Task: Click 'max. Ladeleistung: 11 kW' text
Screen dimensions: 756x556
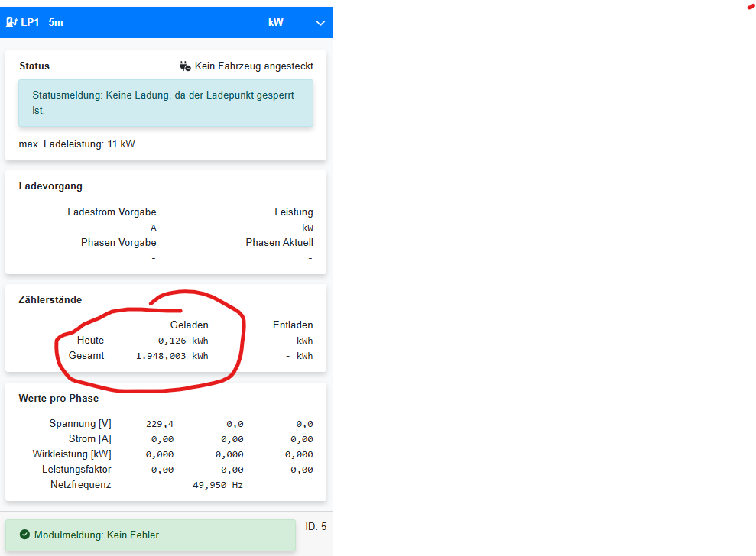Action: pos(77,144)
